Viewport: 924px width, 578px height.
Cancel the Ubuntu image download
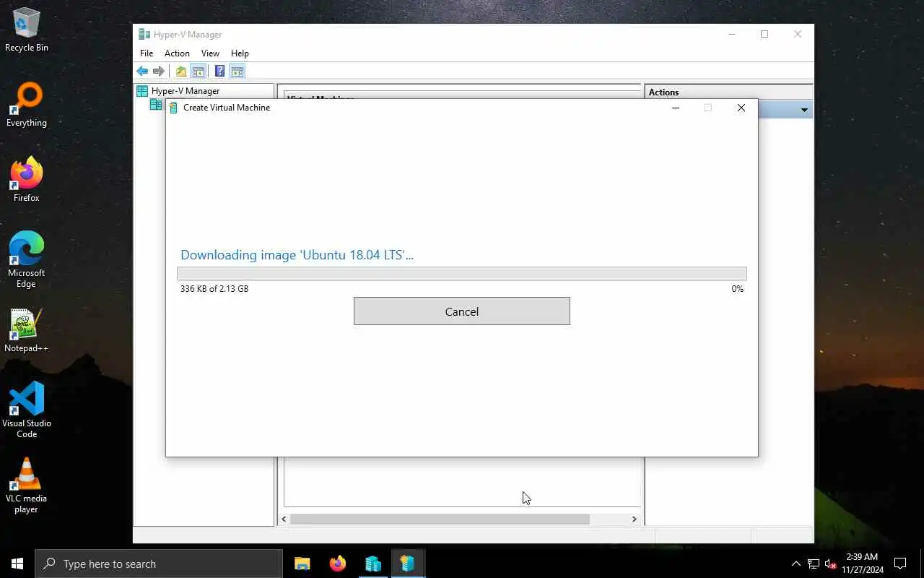[461, 311]
